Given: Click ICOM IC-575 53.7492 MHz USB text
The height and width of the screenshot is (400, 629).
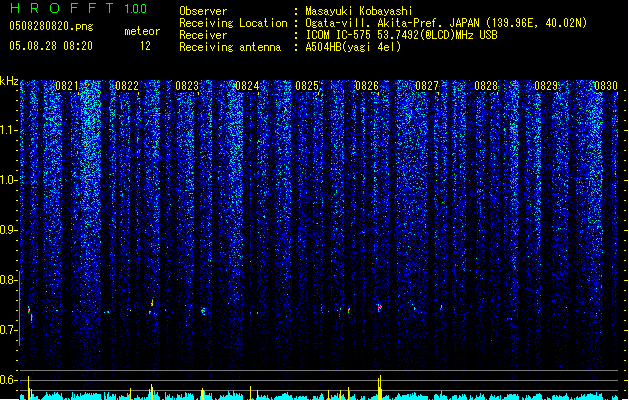Looking at the screenshot, I should (401, 35).
